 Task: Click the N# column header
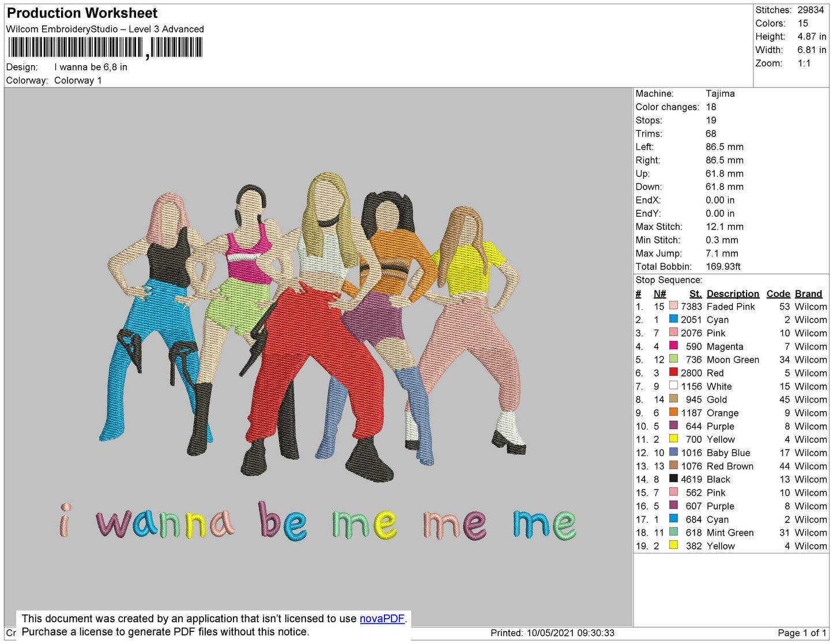[659, 293]
